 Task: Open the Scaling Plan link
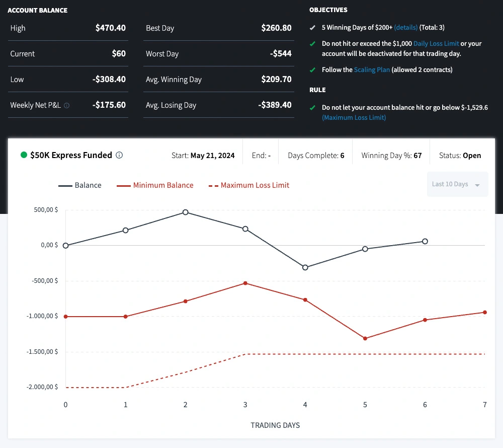372,70
